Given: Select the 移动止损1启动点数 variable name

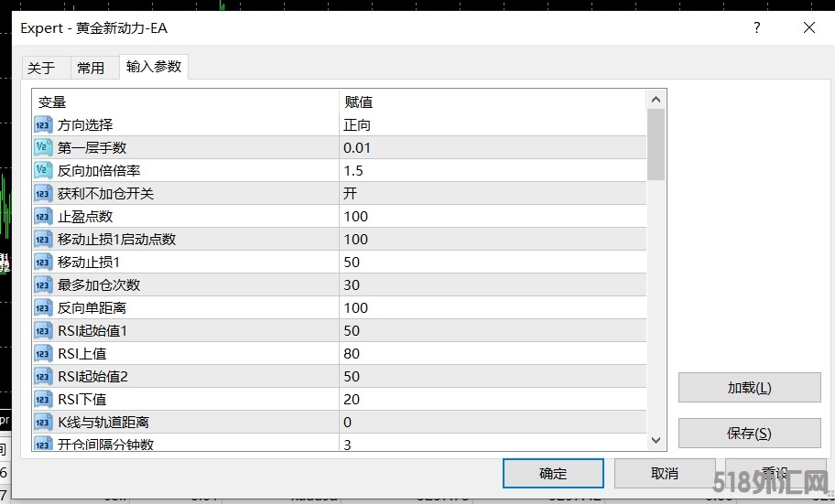Looking at the screenshot, I should click(116, 240).
